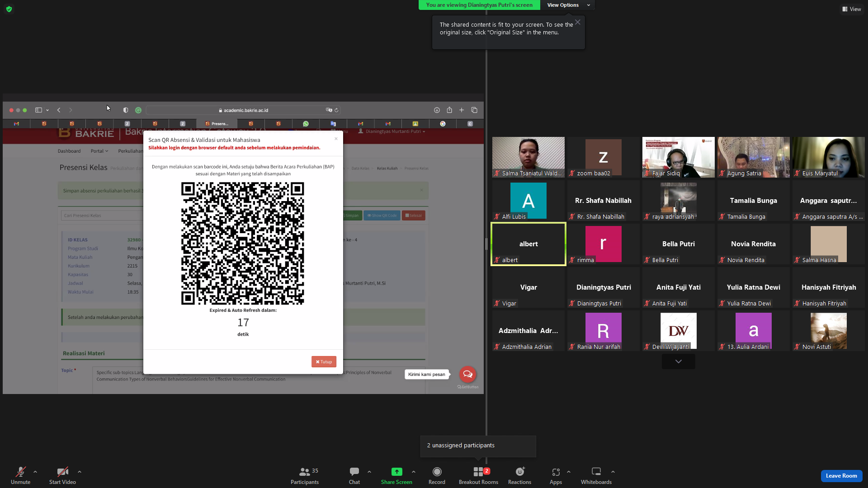Click translate icon in address bar

[x=329, y=110]
